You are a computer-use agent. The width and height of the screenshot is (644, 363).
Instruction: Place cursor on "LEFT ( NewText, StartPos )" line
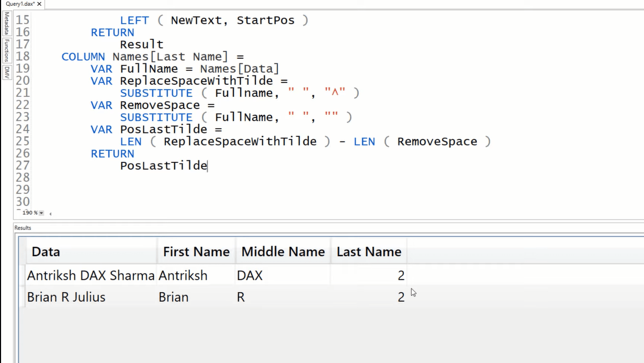pos(214,20)
